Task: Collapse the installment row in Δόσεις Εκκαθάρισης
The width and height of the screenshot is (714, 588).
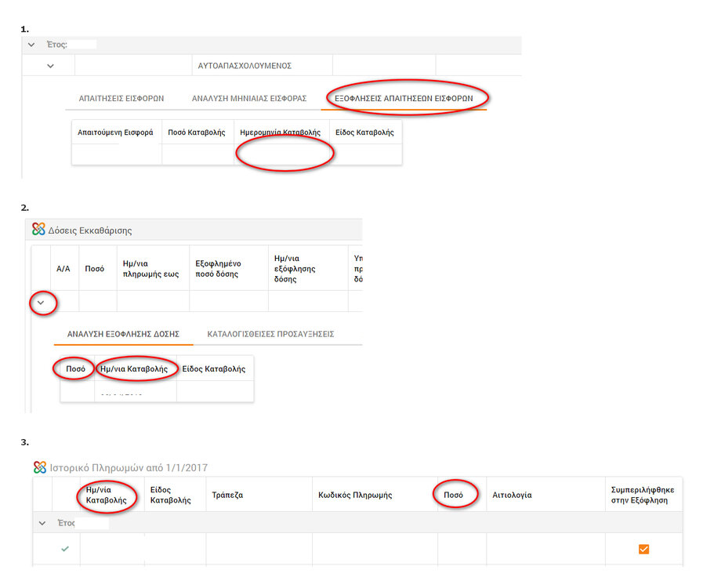Action: coord(41,302)
